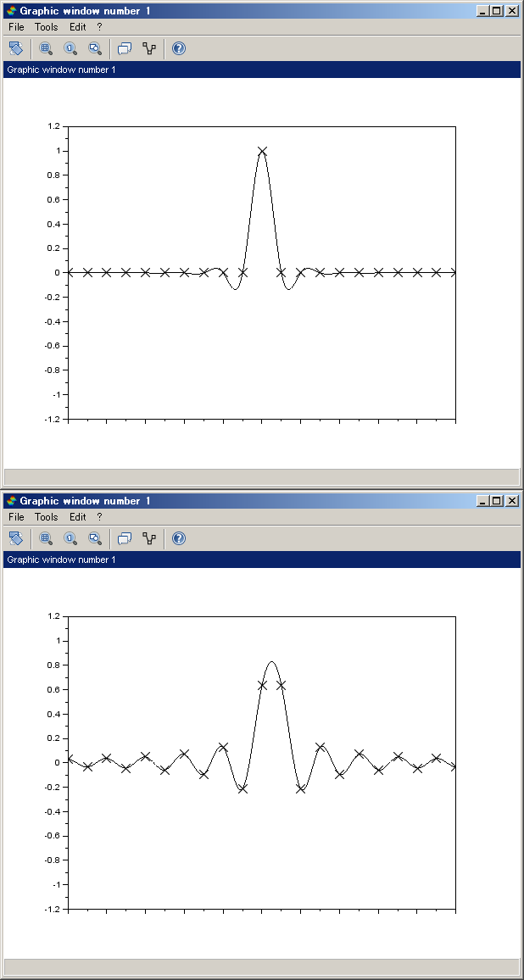
Task: Click the unzoom icon in upper graphic window
Action: point(94,48)
